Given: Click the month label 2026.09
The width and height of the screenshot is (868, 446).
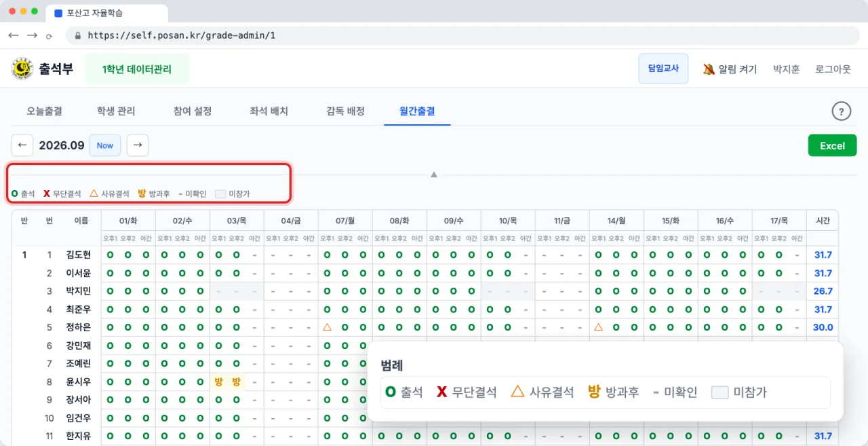Looking at the screenshot, I should click(62, 145).
